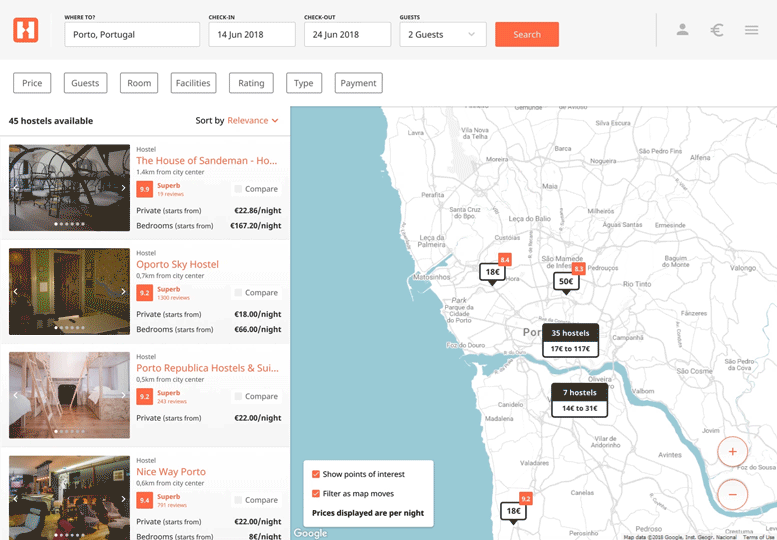Show next photo of Porto Republica Hostels
The height and width of the screenshot is (540, 777).
[123, 395]
